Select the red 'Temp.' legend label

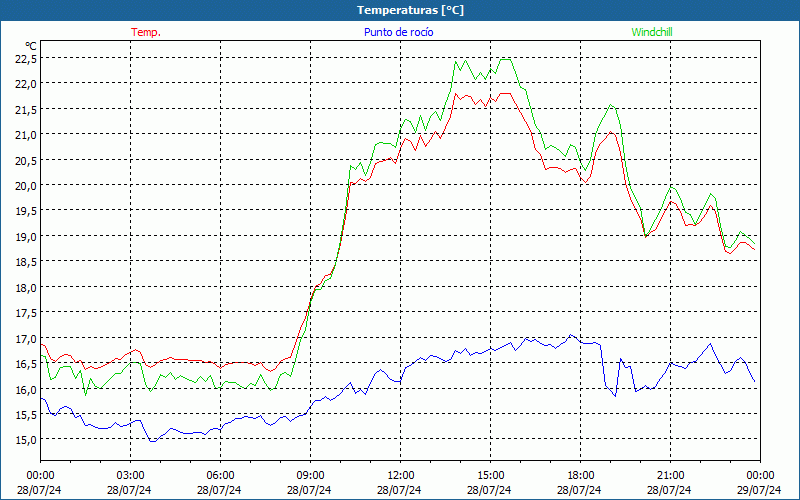click(146, 32)
